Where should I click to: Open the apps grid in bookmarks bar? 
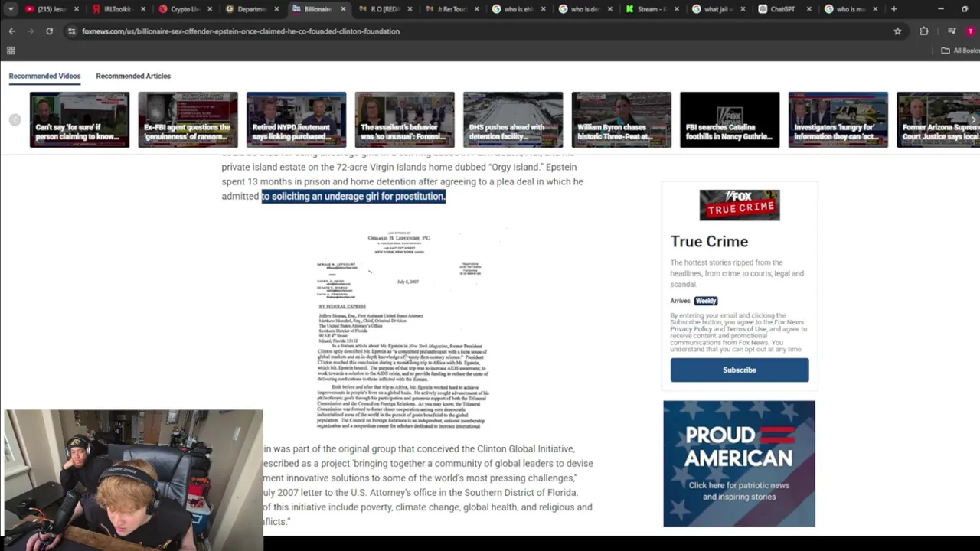click(11, 51)
